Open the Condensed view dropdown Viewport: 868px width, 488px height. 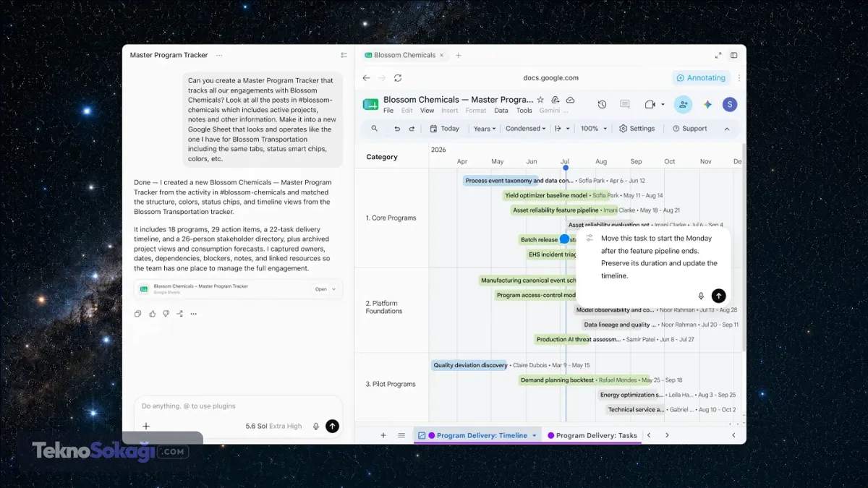click(x=526, y=129)
